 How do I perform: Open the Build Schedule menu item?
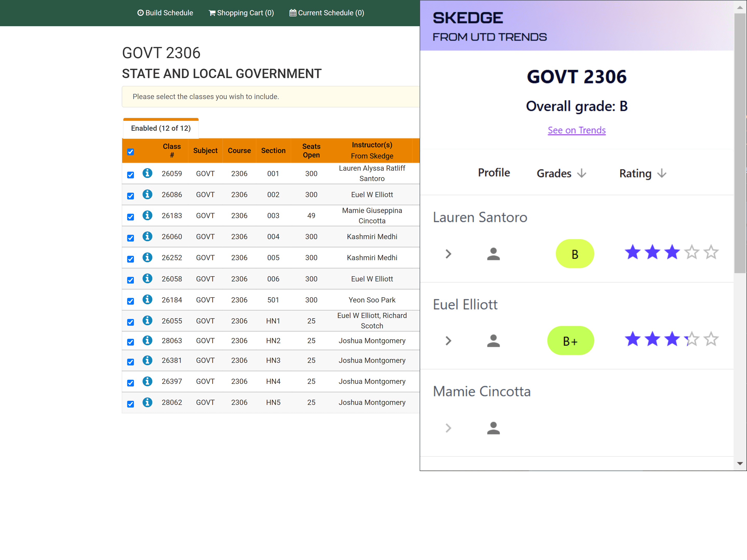(165, 13)
